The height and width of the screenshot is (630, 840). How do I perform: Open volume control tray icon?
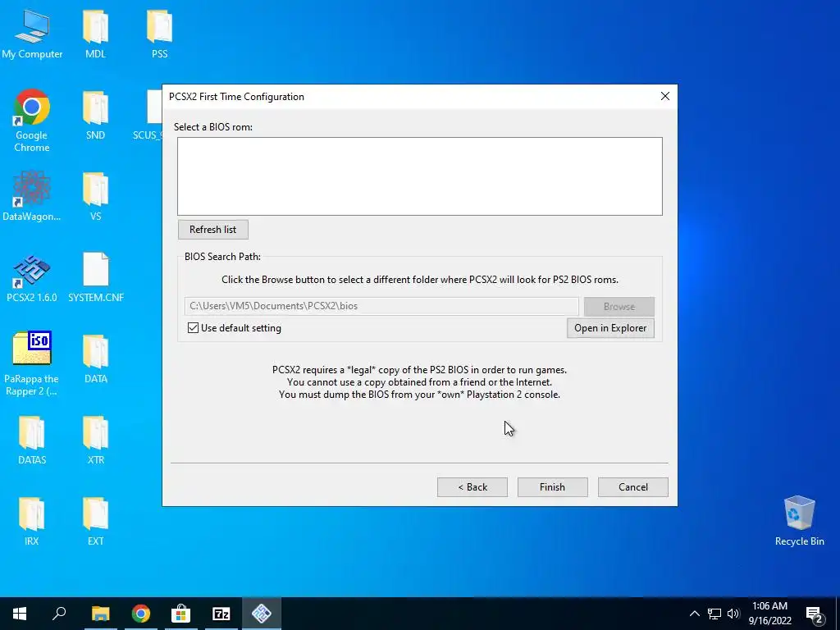coord(733,614)
